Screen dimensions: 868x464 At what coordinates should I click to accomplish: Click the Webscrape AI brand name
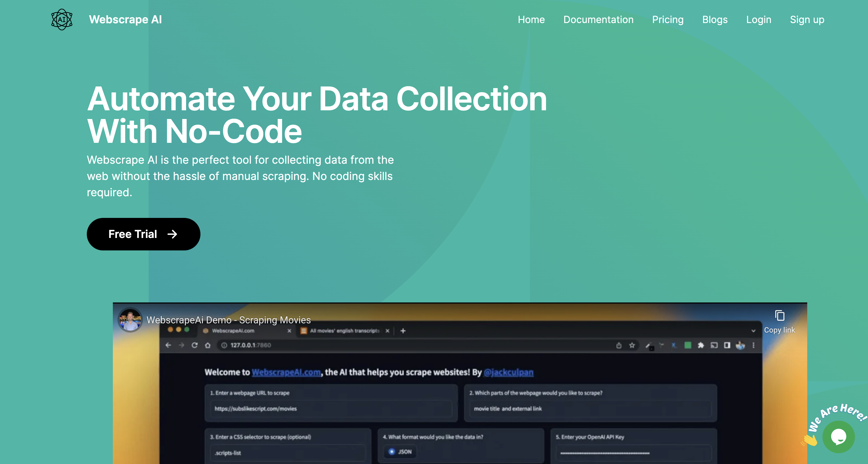125,20
